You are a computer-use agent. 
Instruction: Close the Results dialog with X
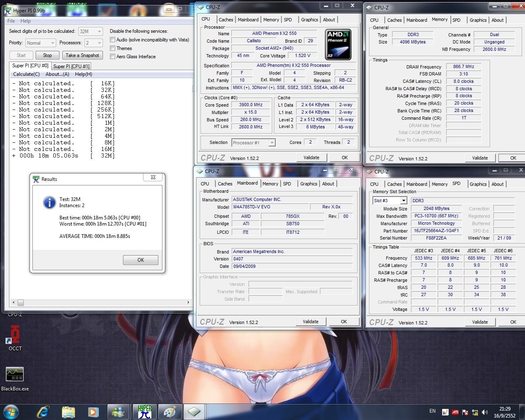153,177
